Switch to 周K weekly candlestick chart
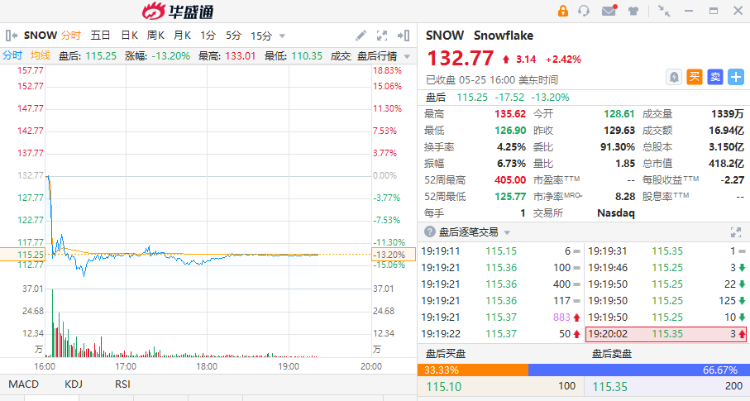 pyautogui.click(x=155, y=35)
